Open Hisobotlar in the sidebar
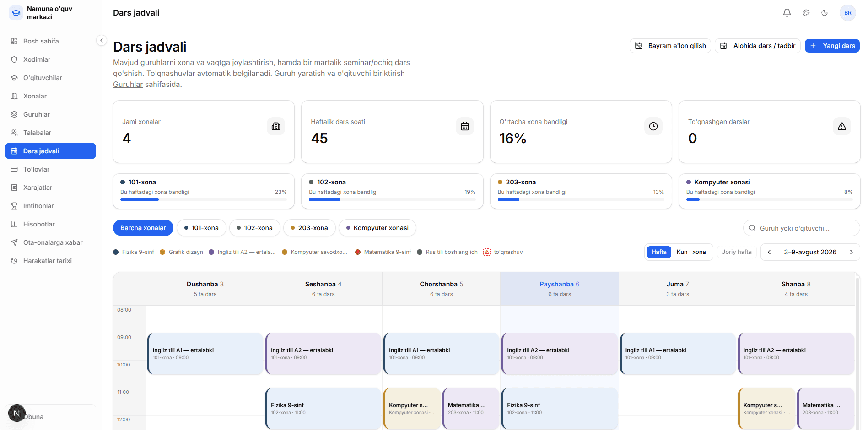Viewport: 868px width, 430px height. [50, 224]
